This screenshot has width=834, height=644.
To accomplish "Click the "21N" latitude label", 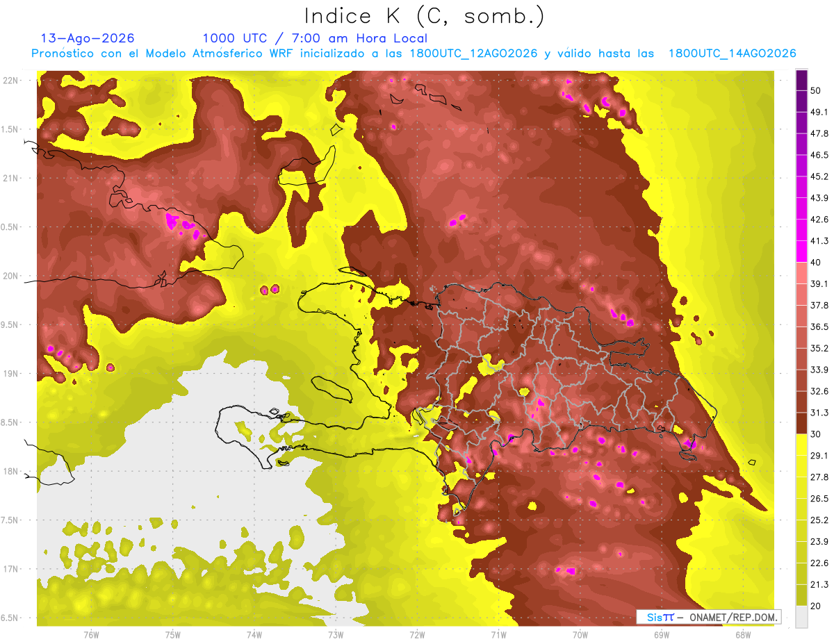I will click(x=12, y=178).
